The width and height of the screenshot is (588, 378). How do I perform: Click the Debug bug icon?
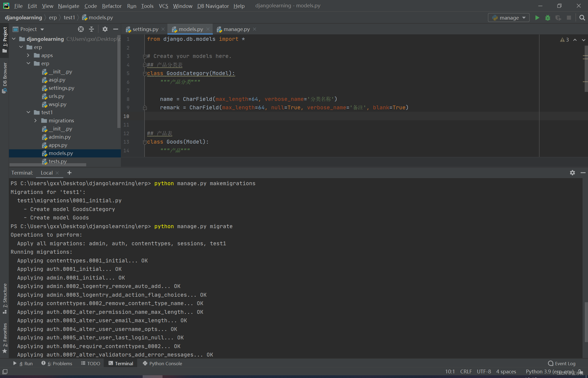click(548, 18)
